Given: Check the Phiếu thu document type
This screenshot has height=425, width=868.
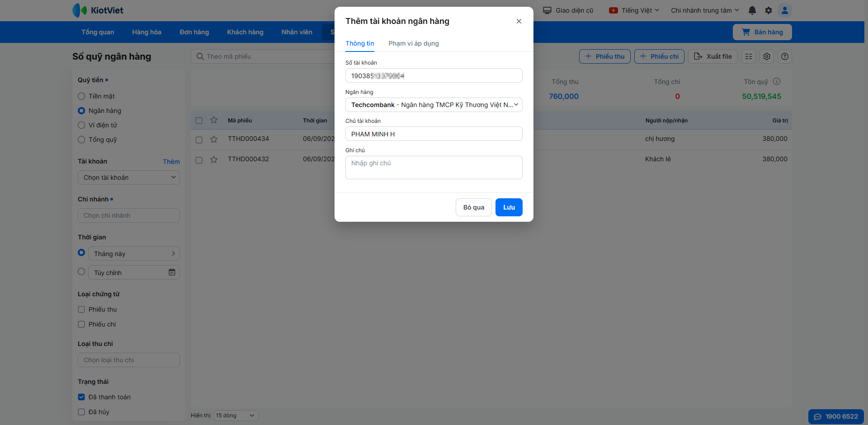Looking at the screenshot, I should [81, 309].
